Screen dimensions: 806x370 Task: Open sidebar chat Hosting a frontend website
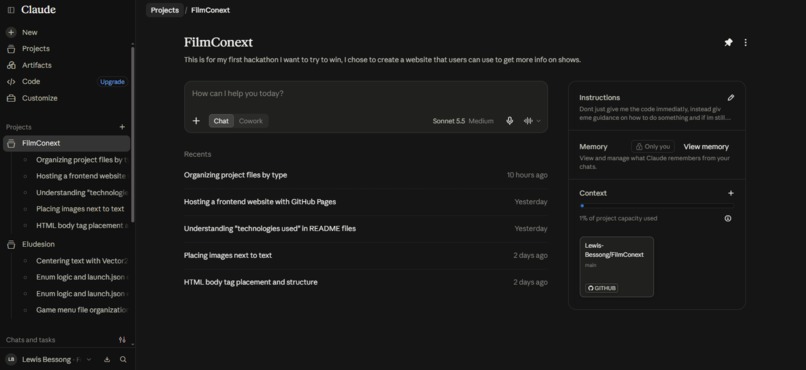pyautogui.click(x=81, y=176)
